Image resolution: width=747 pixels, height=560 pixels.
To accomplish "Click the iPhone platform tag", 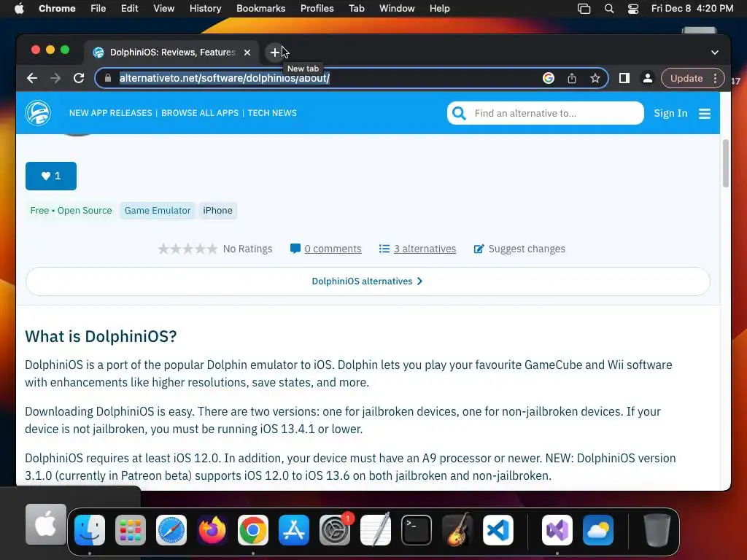I will [217, 211].
